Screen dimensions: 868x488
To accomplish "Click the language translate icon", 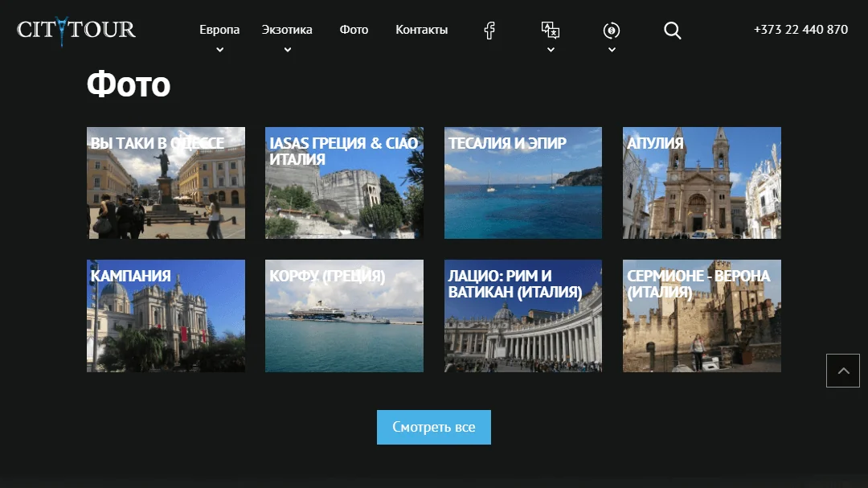I will tap(551, 30).
